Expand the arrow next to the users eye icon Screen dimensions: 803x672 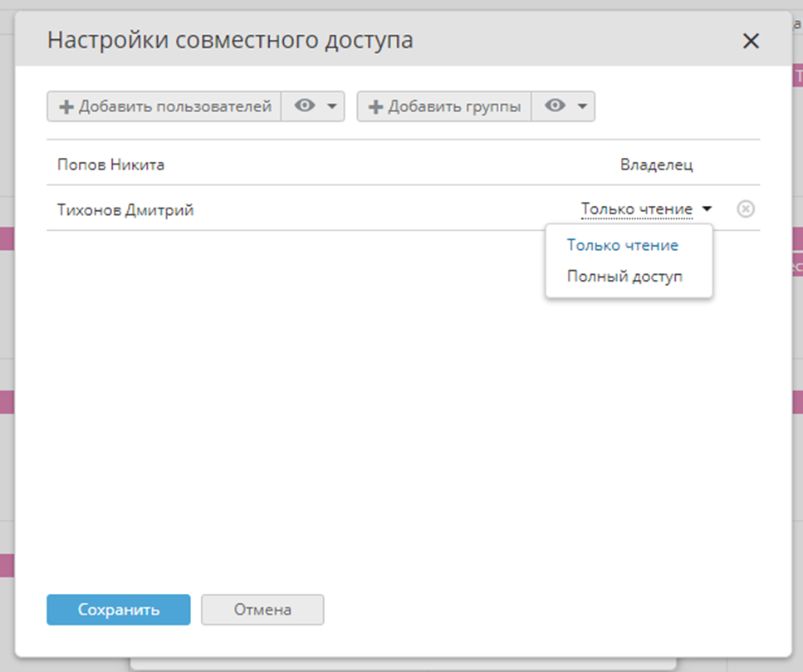click(331, 107)
